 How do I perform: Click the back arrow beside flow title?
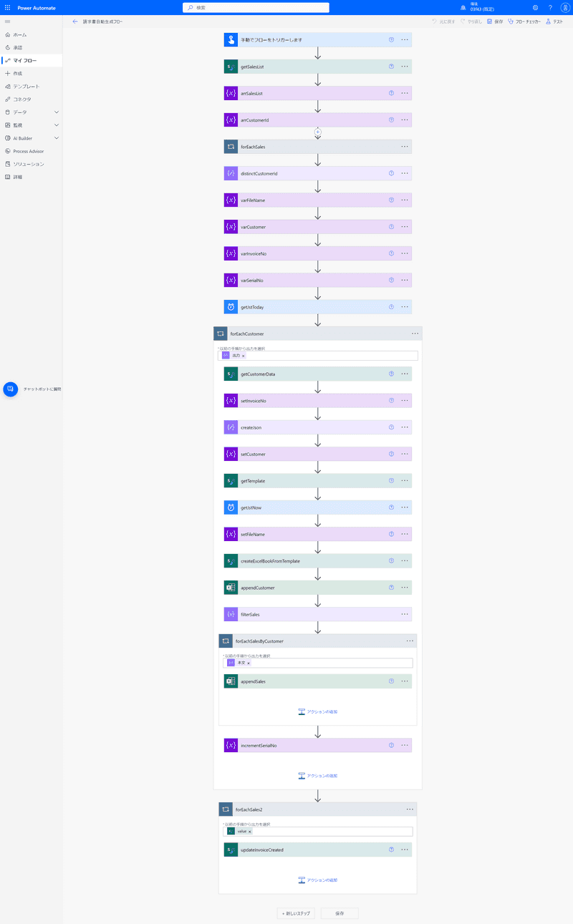coord(75,21)
